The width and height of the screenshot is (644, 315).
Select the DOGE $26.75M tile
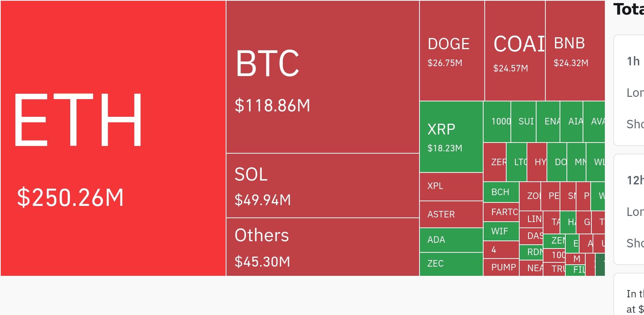click(x=452, y=51)
